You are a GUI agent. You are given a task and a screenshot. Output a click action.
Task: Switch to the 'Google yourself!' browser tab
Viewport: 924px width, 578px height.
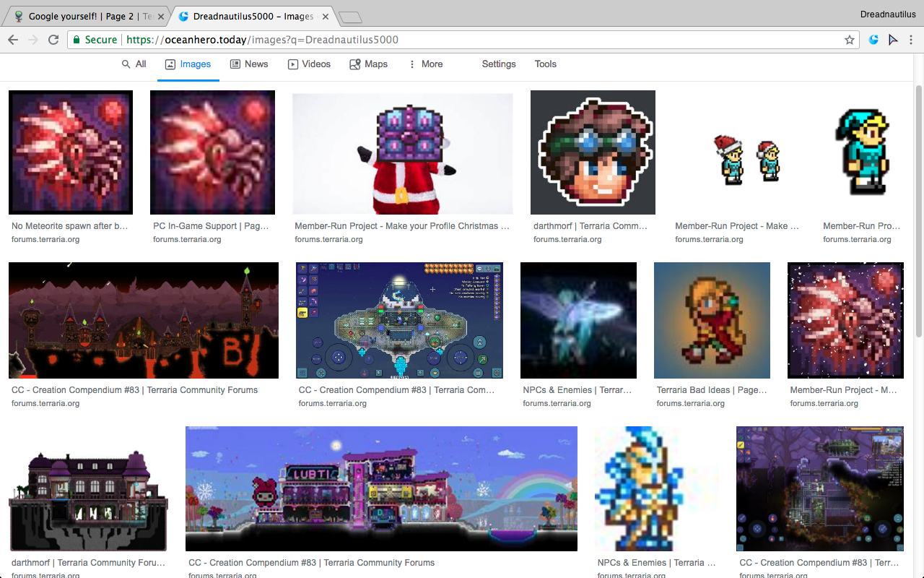coord(88,17)
